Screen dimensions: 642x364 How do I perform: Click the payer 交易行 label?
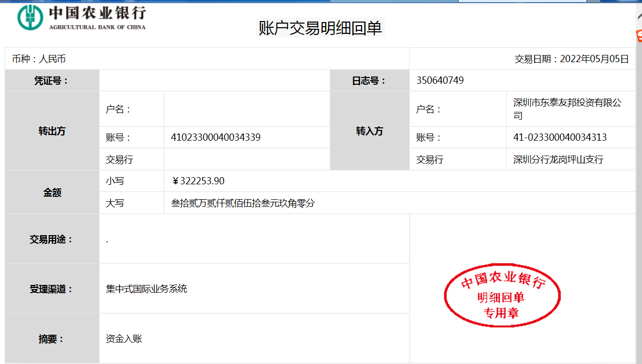(x=119, y=160)
